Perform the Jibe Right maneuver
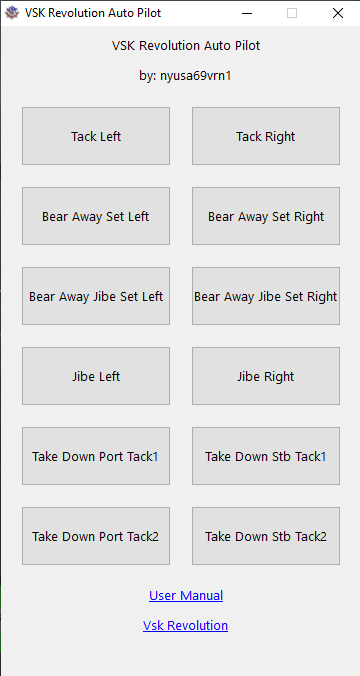 [x=266, y=376]
